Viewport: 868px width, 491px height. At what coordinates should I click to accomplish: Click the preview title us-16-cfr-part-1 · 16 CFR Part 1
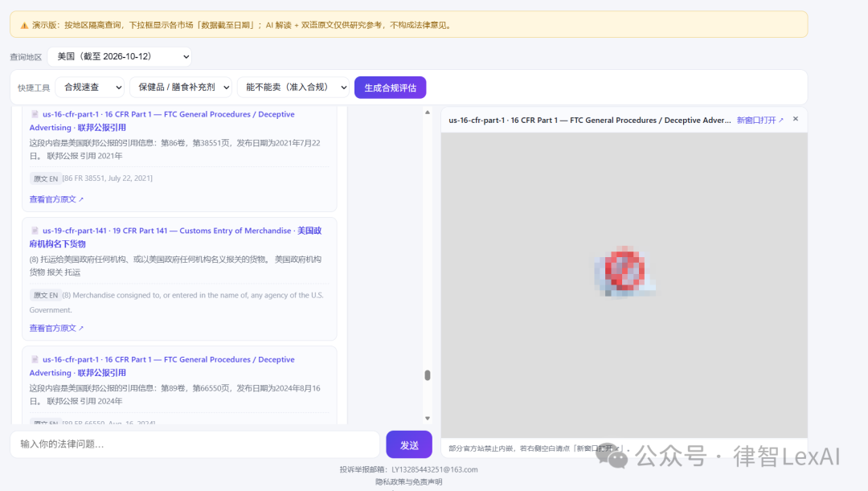coord(590,120)
